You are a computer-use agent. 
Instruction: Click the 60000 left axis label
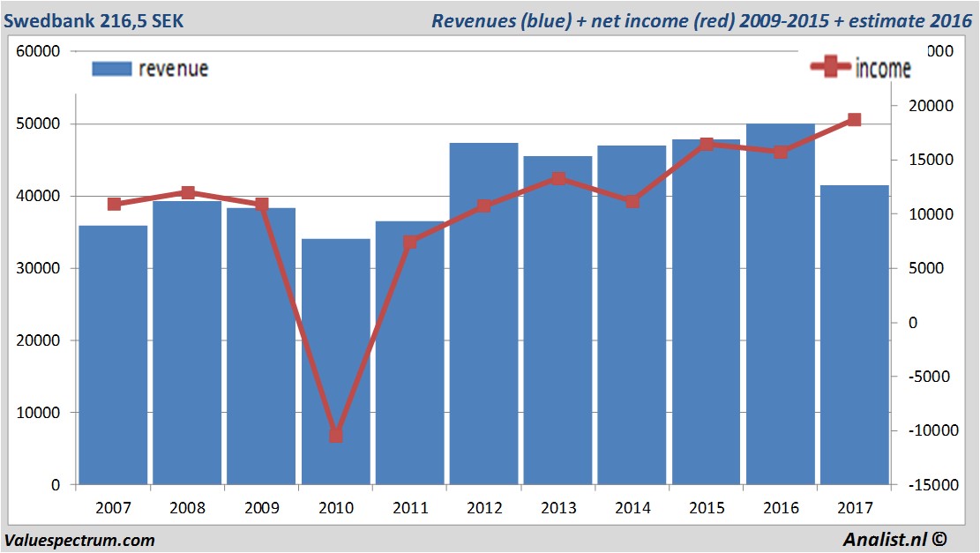[x=38, y=51]
